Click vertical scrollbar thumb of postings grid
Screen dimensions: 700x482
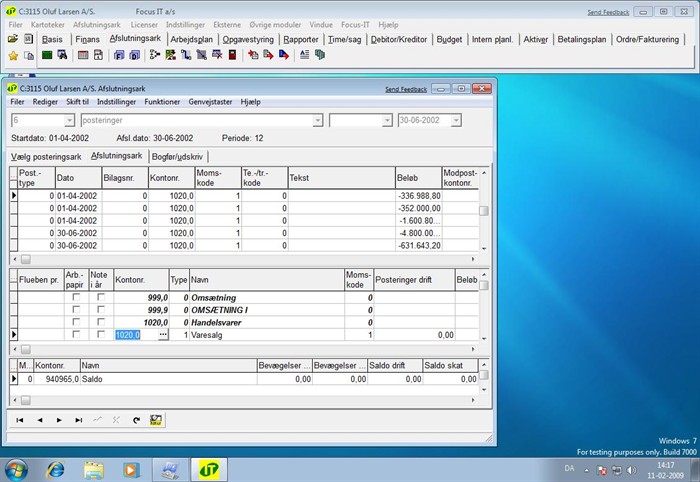pyautogui.click(x=484, y=211)
